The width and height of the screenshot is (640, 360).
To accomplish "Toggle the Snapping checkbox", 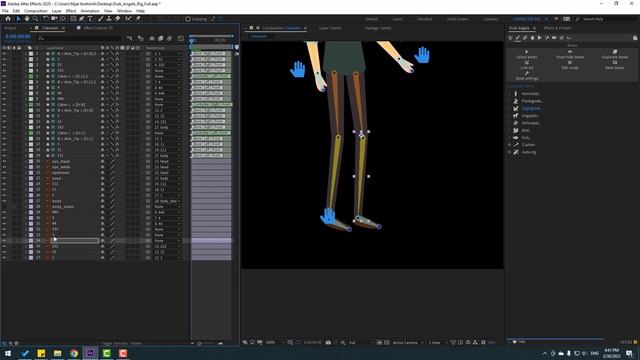I will 188,19.
